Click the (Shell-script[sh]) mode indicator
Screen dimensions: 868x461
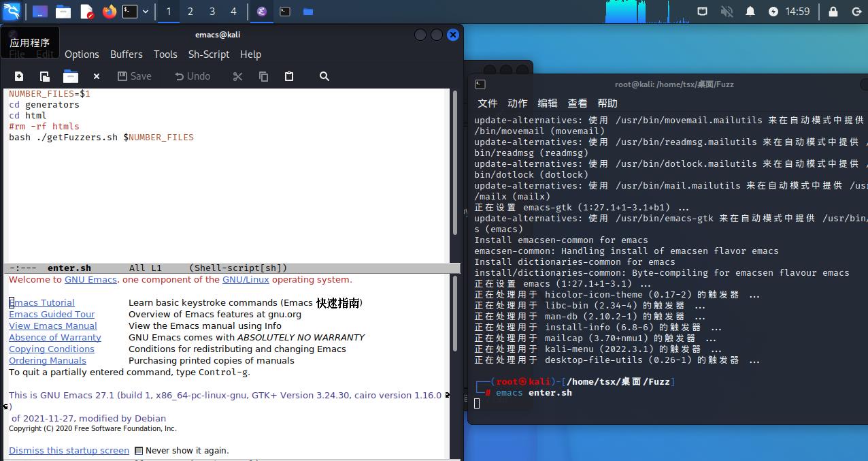[238, 268]
